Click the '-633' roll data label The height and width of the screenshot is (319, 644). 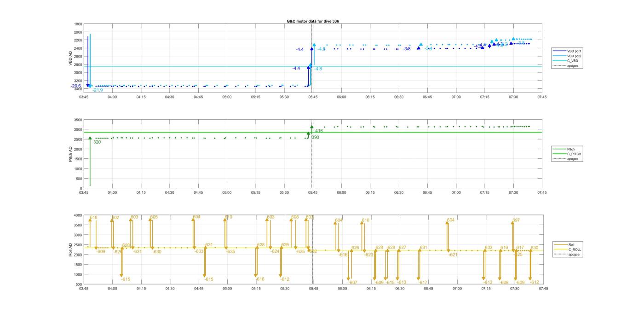(199, 252)
